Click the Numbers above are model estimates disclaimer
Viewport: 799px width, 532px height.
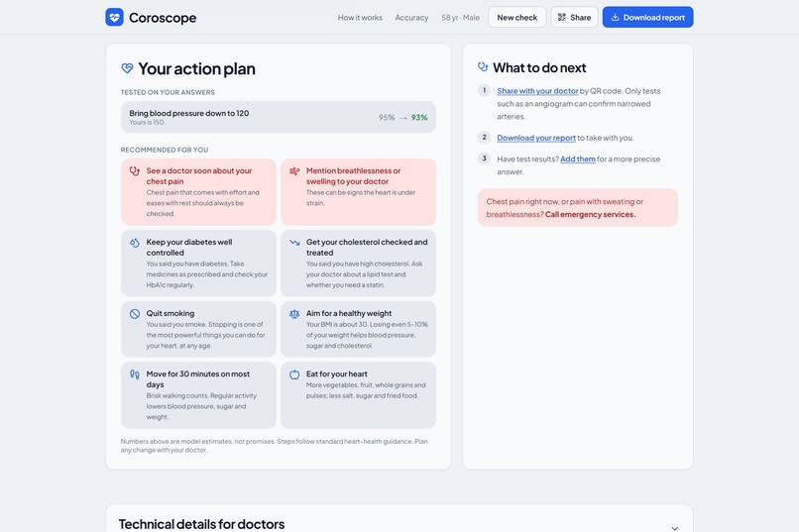(275, 446)
